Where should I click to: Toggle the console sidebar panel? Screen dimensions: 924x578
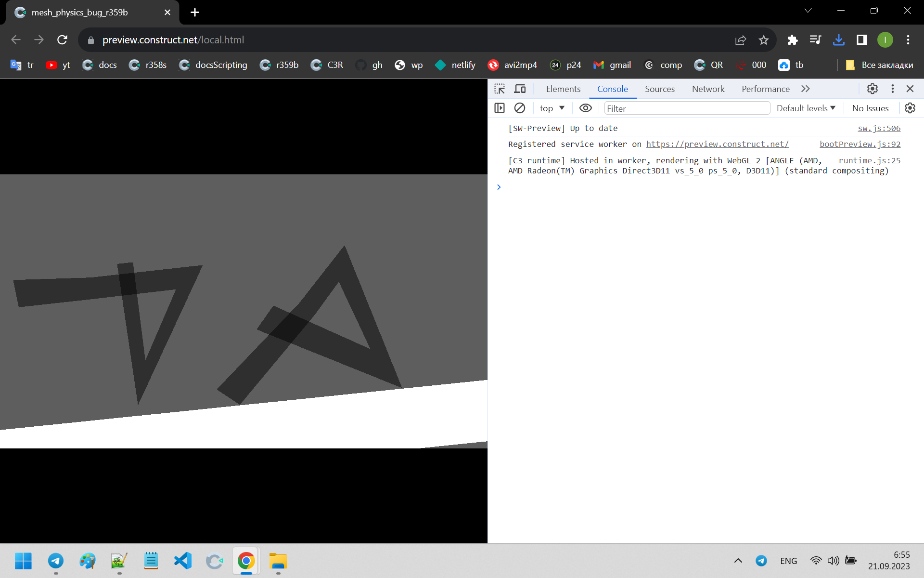pyautogui.click(x=500, y=108)
